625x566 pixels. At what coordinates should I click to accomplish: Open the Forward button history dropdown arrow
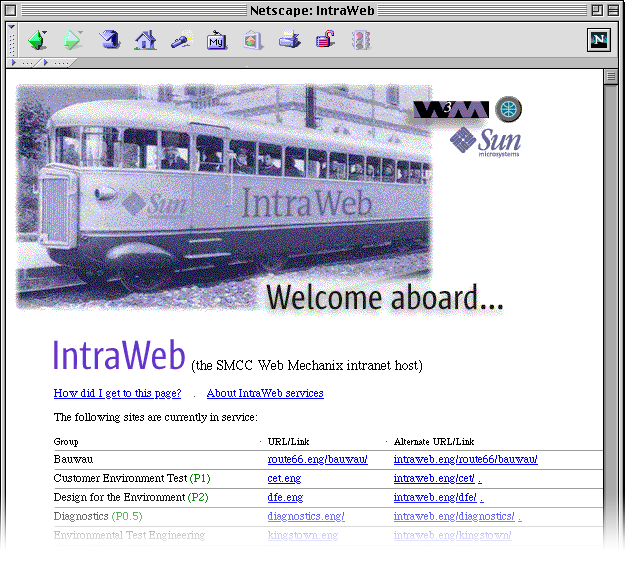pyautogui.click(x=81, y=32)
